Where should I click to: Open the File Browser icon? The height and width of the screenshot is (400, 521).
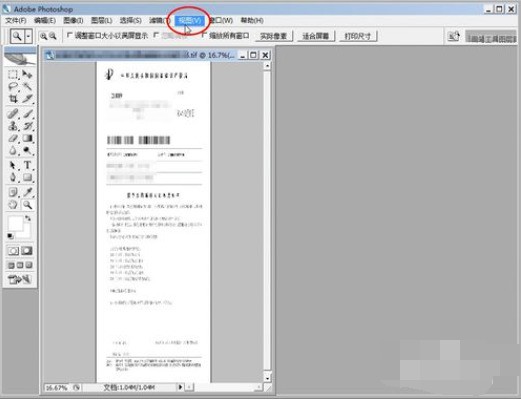pos(454,36)
